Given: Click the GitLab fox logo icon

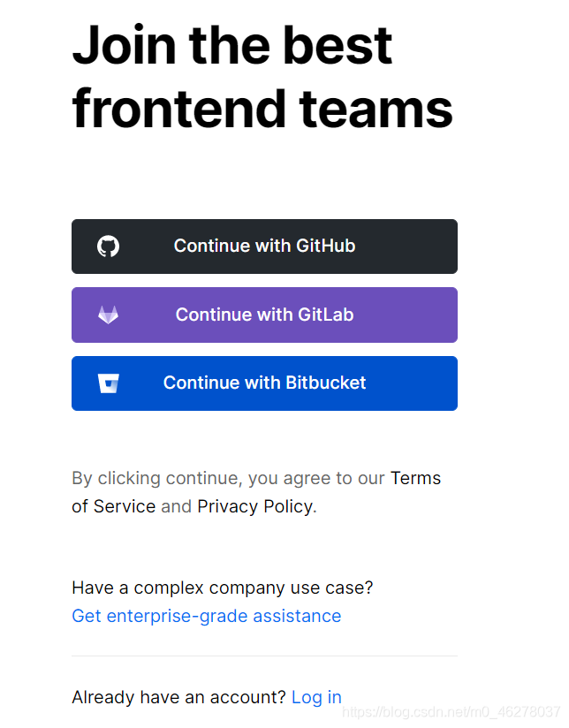Looking at the screenshot, I should tap(108, 315).
